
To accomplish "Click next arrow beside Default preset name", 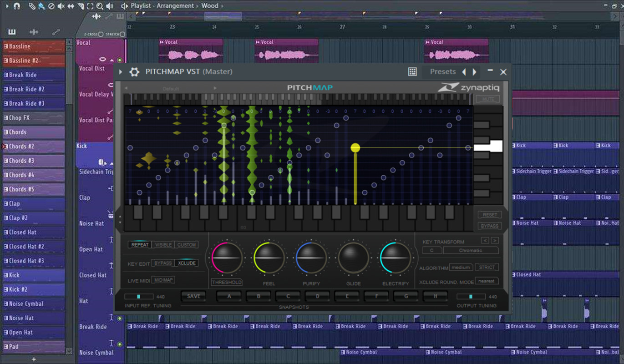I will (x=215, y=88).
